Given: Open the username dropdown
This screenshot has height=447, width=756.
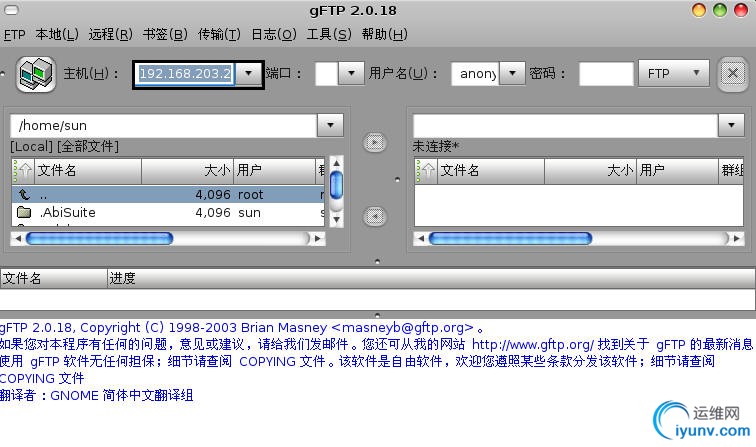Looking at the screenshot, I should tap(512, 73).
